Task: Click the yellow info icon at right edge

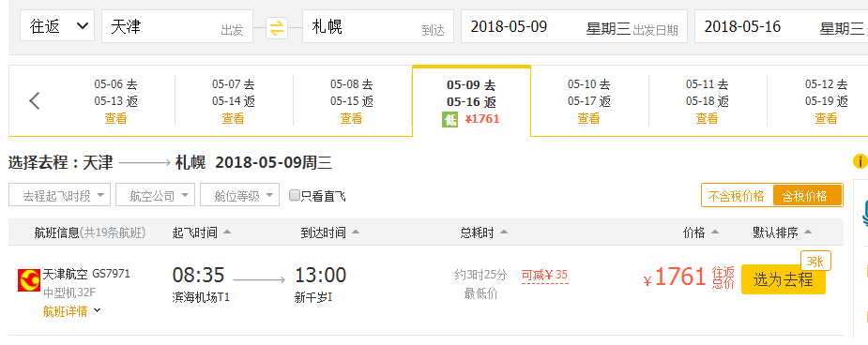Action: pyautogui.click(x=860, y=161)
